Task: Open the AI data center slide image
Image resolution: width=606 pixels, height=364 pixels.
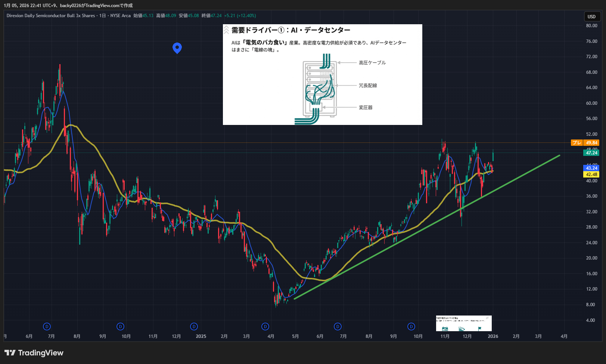Action: 322,75
